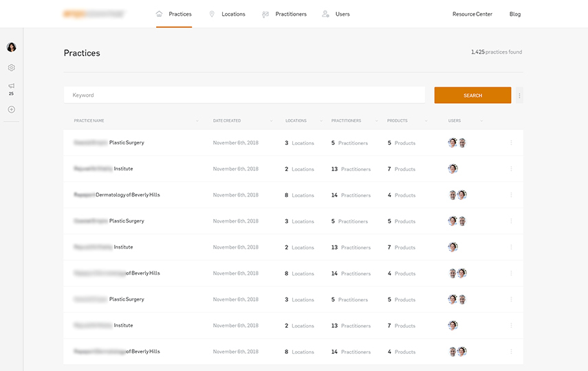The width and height of the screenshot is (588, 371).
Task: Click the 1,425 practices found text
Action: pyautogui.click(x=497, y=52)
